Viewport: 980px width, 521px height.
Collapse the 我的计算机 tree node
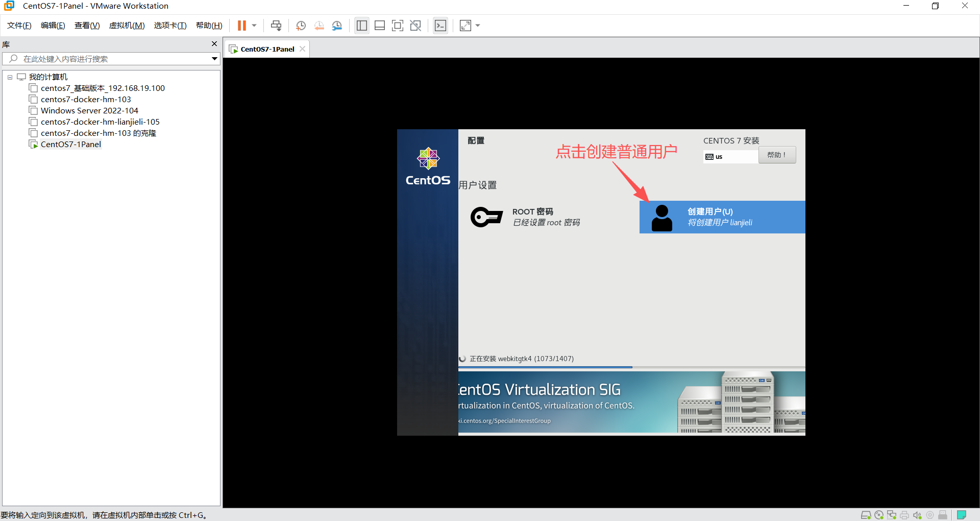point(10,77)
